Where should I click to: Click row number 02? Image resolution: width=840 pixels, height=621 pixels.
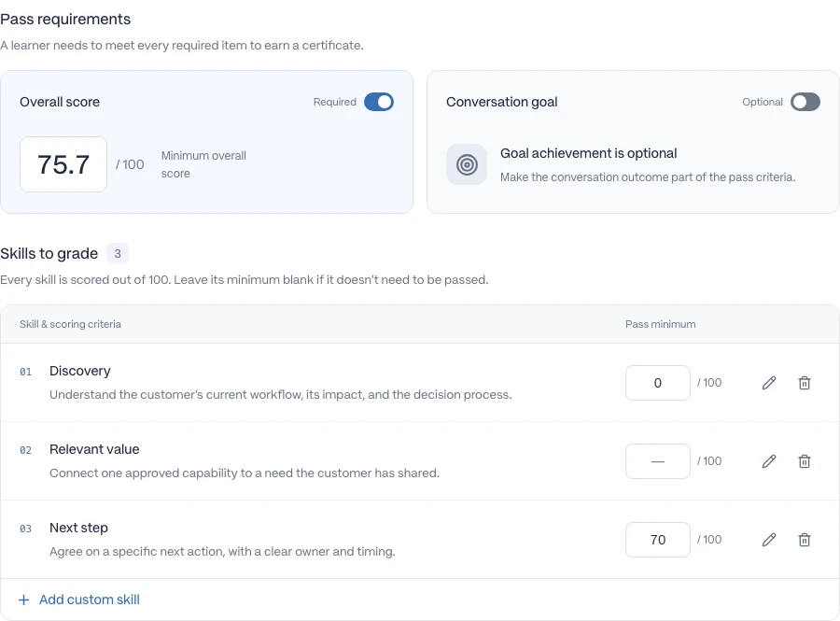26,450
